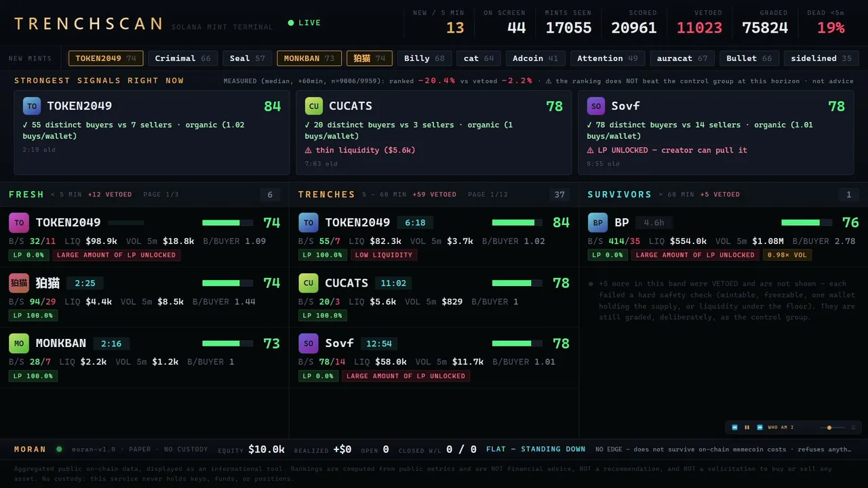Select Bullet 66 mint chip

coord(749,58)
